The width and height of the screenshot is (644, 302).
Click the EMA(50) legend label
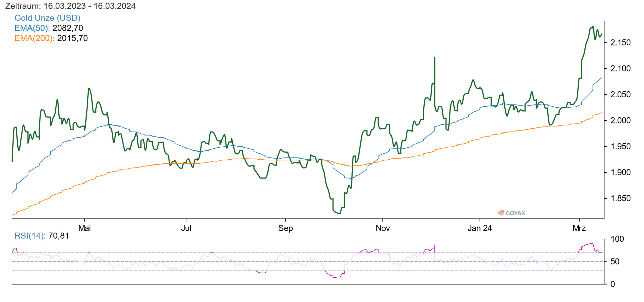[x=32, y=28]
